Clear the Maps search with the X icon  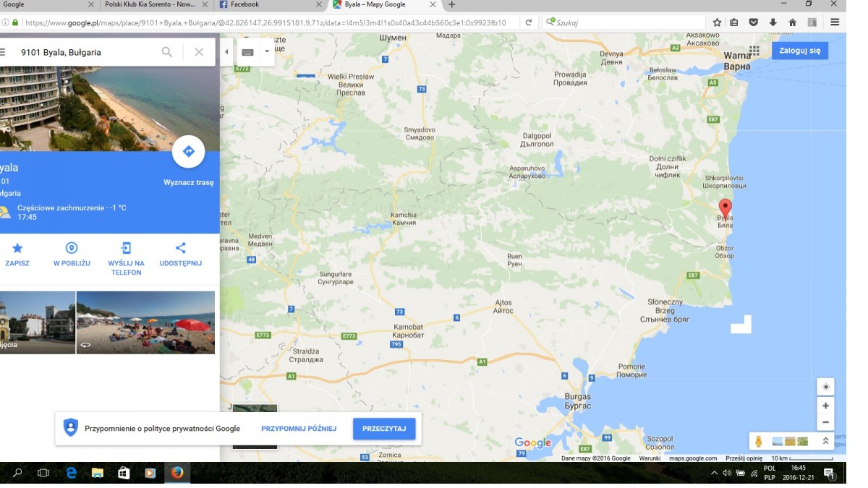(199, 52)
